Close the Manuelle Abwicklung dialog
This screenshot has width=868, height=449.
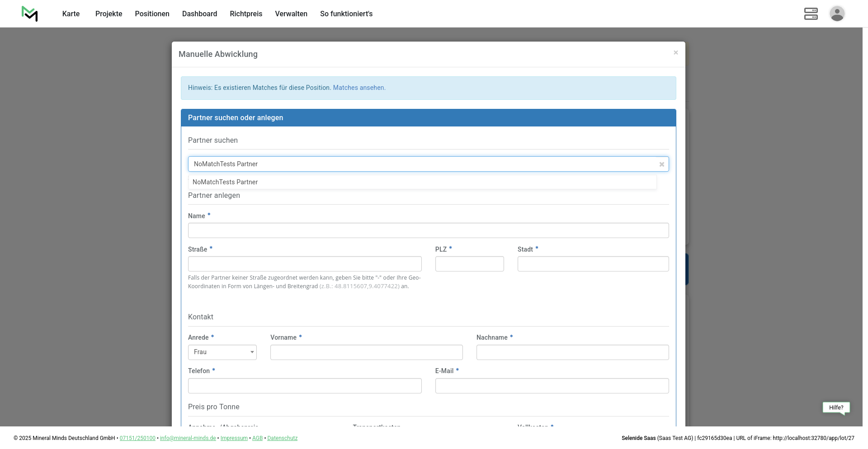click(x=675, y=53)
